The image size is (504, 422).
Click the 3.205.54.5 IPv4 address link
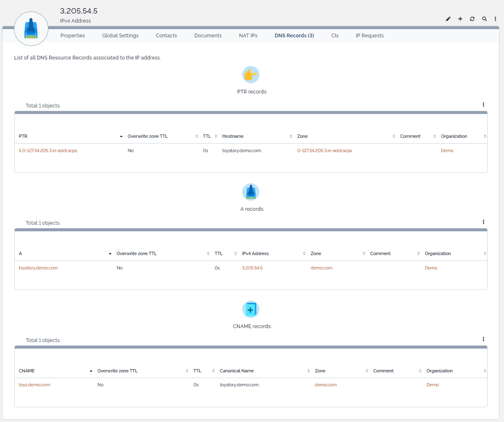252,268
